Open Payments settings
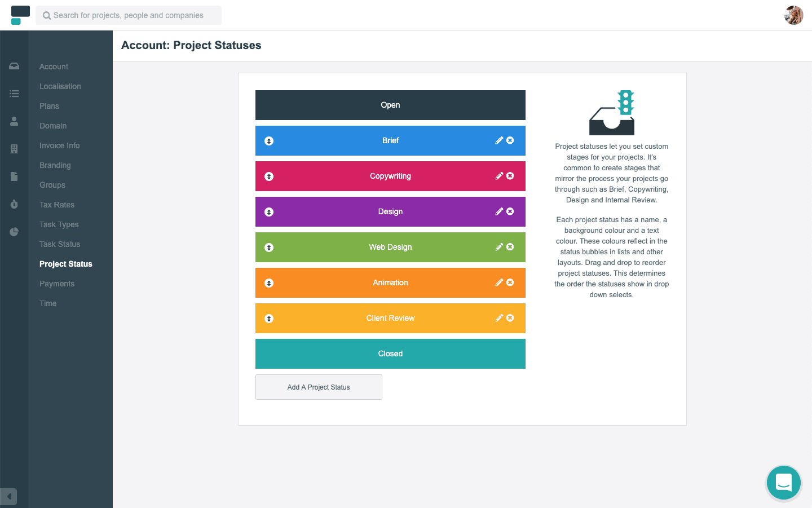The height and width of the screenshot is (508, 812). click(57, 284)
